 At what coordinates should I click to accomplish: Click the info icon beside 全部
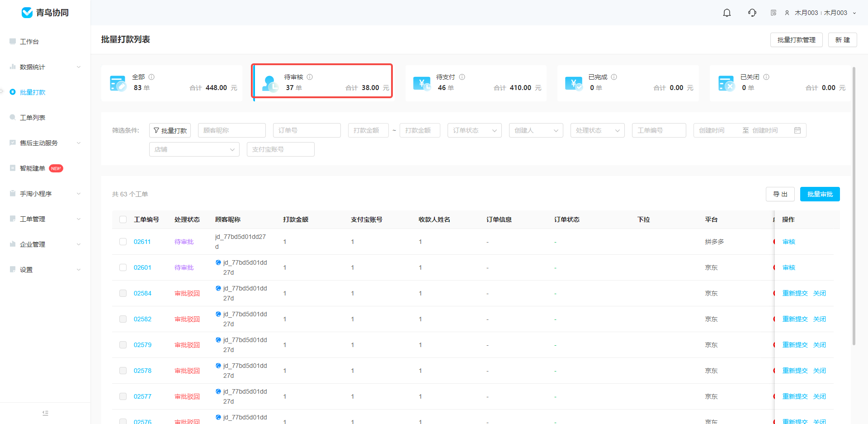coord(151,77)
